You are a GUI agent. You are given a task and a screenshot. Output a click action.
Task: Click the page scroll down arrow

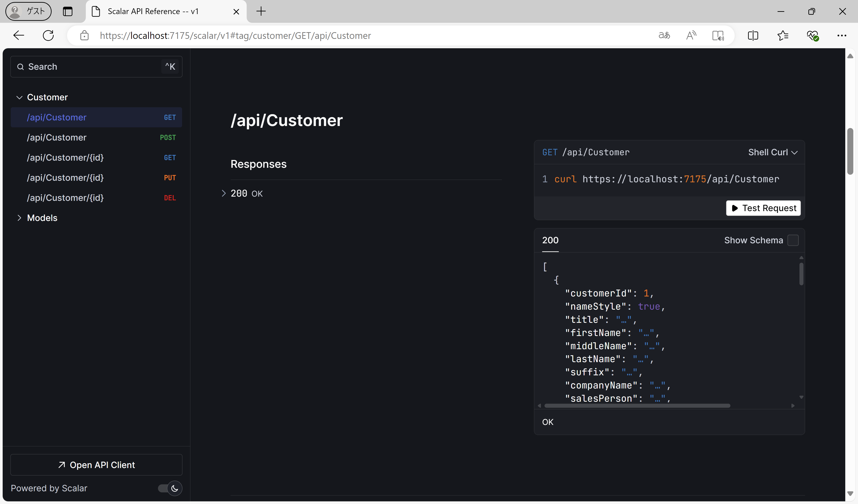[x=850, y=493]
